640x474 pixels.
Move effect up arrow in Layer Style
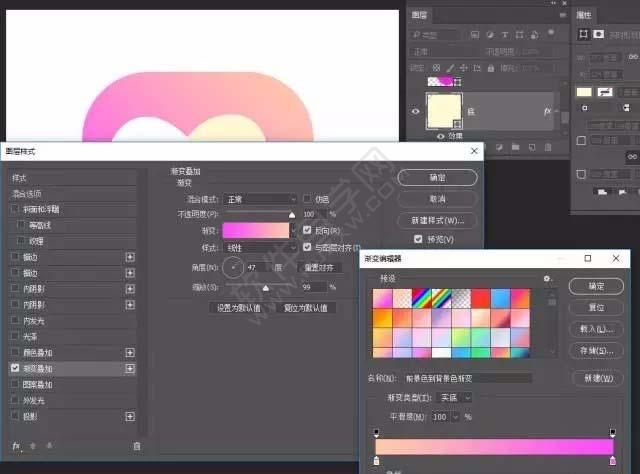click(x=33, y=446)
